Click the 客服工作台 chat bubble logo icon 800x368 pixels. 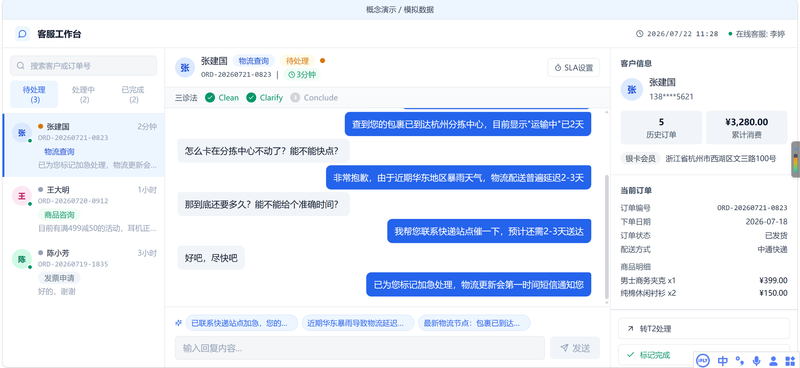22,34
